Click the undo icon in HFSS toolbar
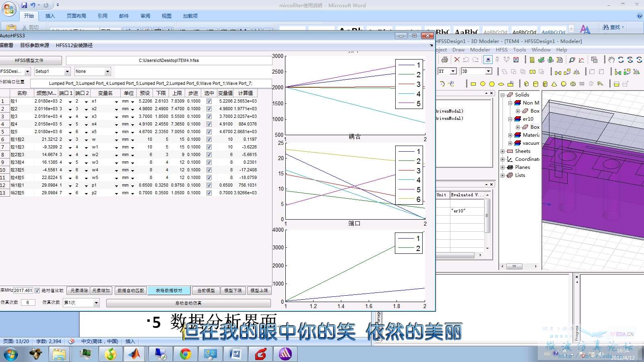Image resolution: width=644 pixels, height=362 pixels. (x=466, y=60)
